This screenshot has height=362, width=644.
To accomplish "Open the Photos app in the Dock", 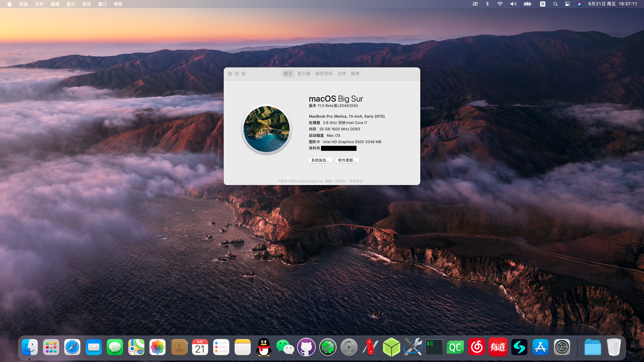I will coord(157,347).
